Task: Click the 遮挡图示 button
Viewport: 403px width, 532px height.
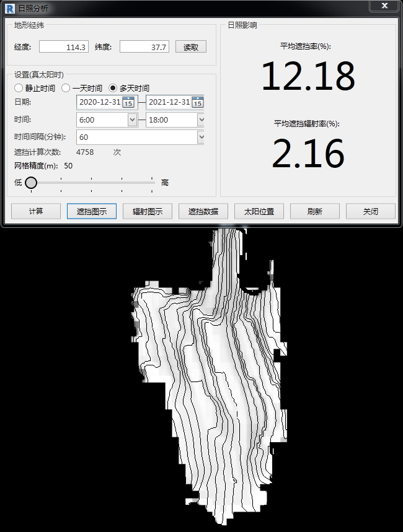Action: (92, 211)
